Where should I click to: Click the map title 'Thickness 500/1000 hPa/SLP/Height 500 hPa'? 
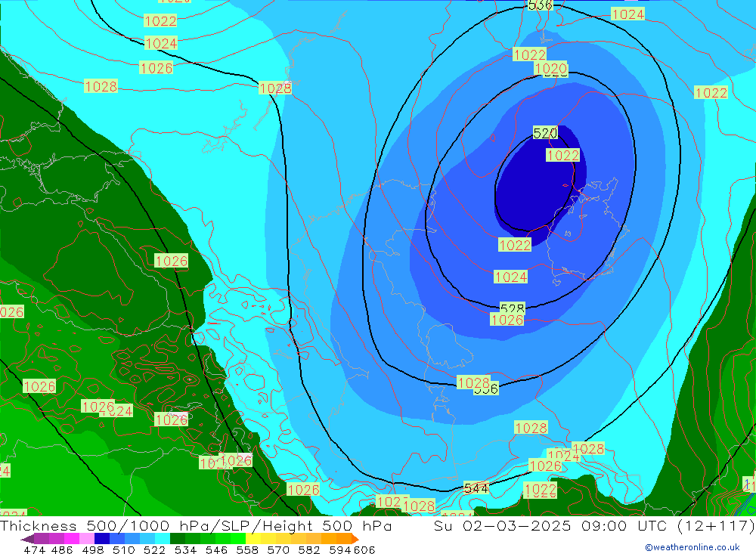tap(196, 525)
